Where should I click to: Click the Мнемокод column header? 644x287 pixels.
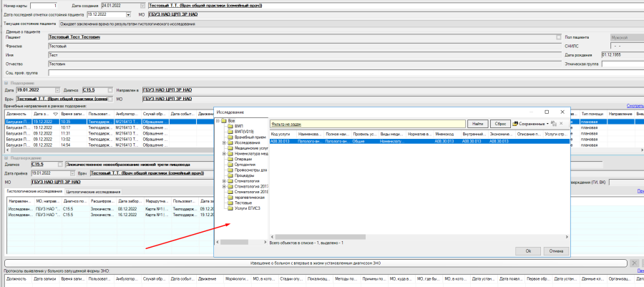click(447, 135)
